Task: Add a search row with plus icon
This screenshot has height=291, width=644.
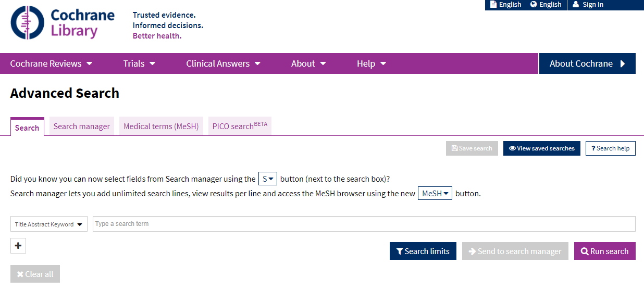Action: [x=18, y=246]
